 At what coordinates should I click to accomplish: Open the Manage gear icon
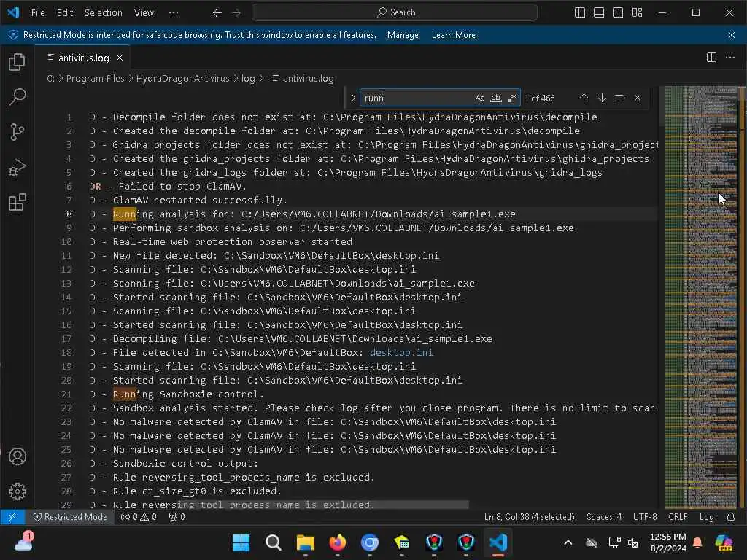[x=18, y=491]
